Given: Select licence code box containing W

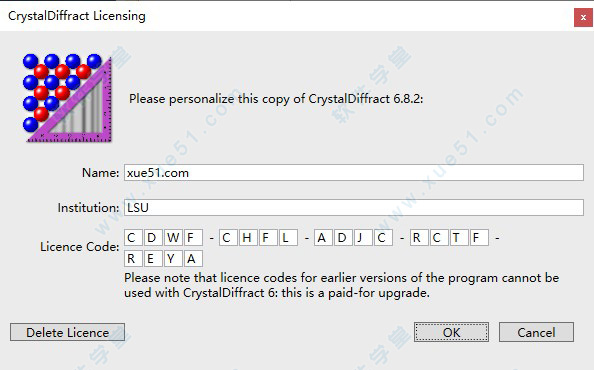Looking at the screenshot, I should 173,238.
